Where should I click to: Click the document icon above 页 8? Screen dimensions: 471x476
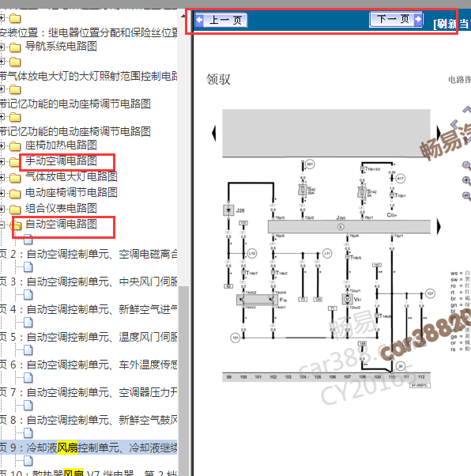pos(28,406)
